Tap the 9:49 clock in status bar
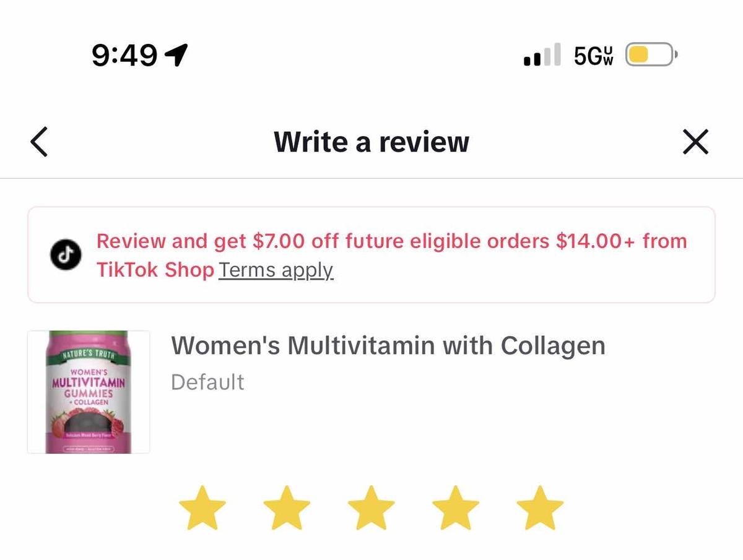This screenshot has height=560, width=743. pos(124,56)
